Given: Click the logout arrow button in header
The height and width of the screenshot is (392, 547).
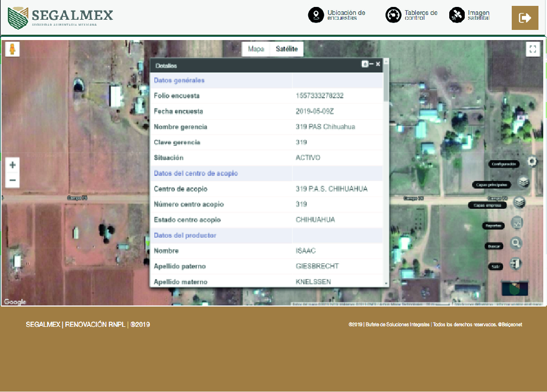Looking at the screenshot, I should (x=525, y=18).
